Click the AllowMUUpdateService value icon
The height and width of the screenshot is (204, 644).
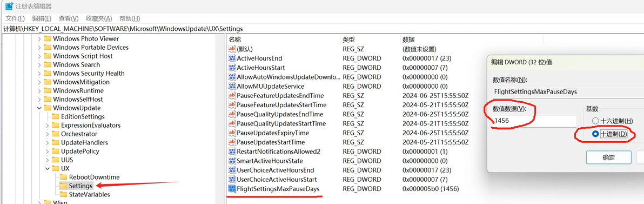(x=232, y=87)
